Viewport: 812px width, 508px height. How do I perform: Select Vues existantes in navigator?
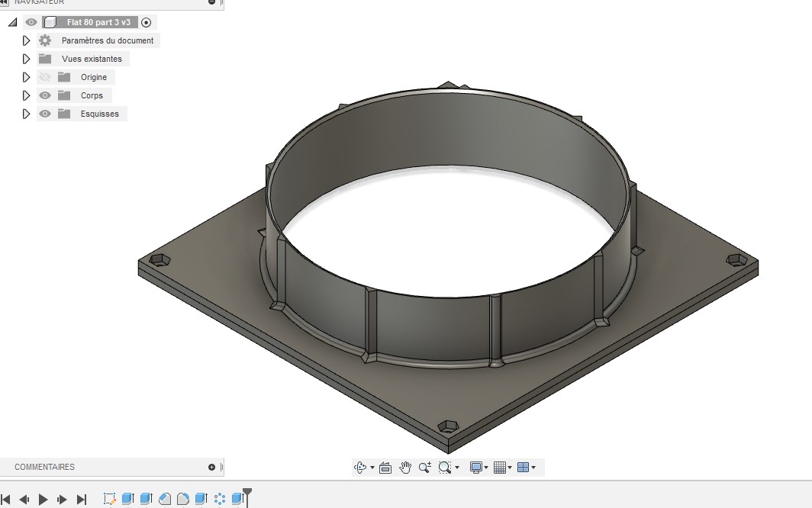click(x=92, y=59)
